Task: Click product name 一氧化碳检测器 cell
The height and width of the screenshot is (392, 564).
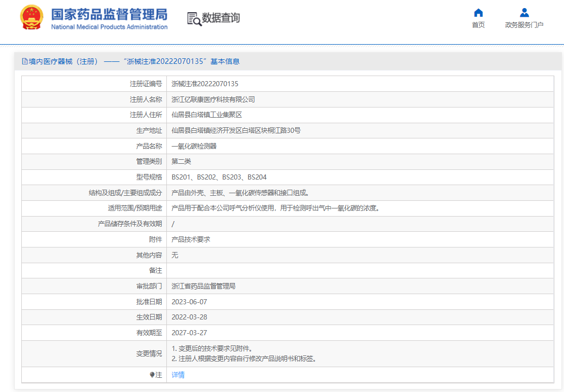Action: [194, 146]
